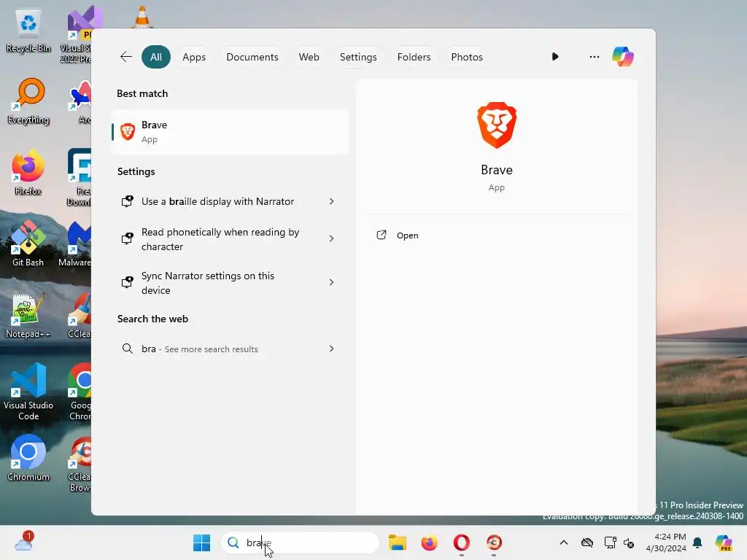Image resolution: width=747 pixels, height=560 pixels.
Task: Launch Copilot from the search panel
Action: [623, 57]
